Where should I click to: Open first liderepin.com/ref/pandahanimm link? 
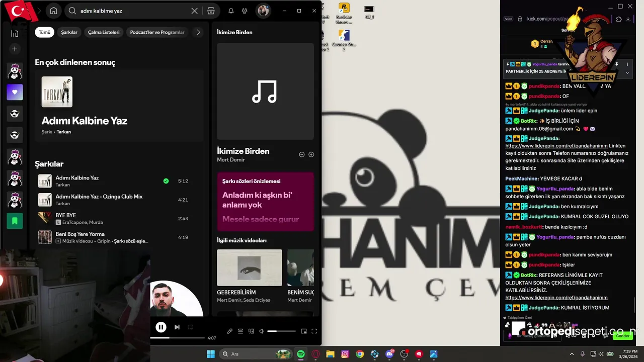[556, 146]
